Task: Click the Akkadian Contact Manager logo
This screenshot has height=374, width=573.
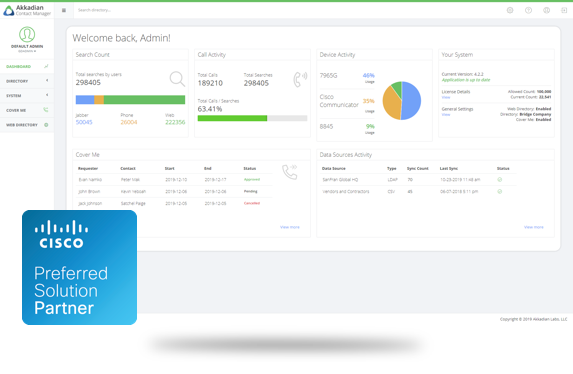Action: tap(27, 10)
